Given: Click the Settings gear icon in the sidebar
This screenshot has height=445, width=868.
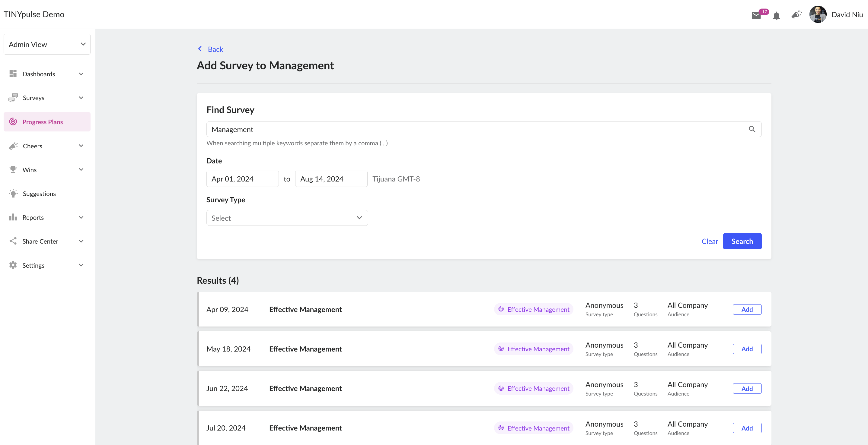Looking at the screenshot, I should (x=13, y=265).
